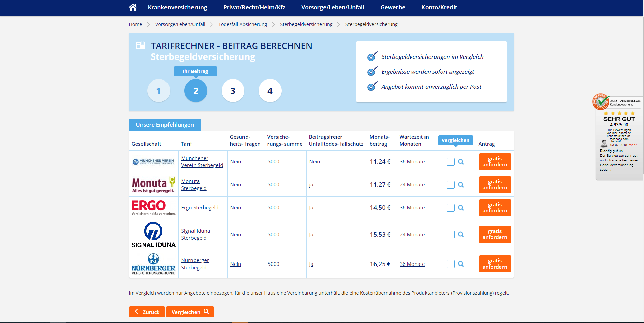
Task: Click the Monuta logo
Action: click(x=153, y=185)
